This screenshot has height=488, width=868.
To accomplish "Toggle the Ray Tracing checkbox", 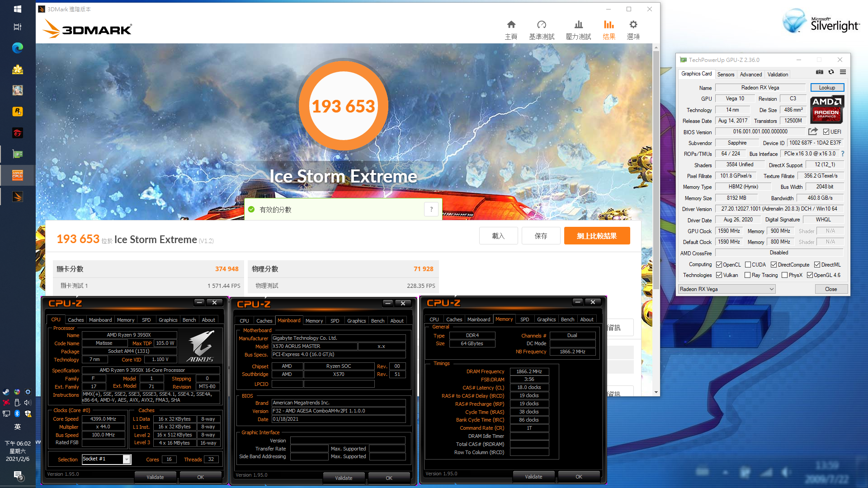I will 747,275.
